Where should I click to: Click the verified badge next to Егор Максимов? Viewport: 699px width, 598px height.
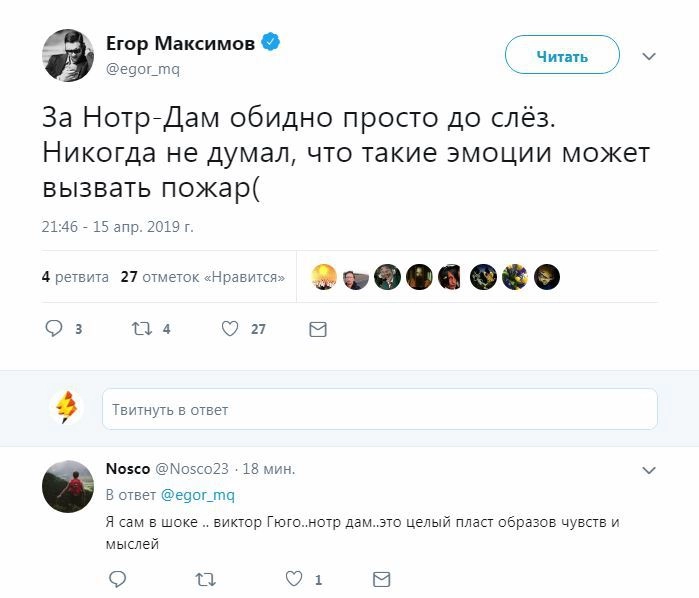click(270, 42)
